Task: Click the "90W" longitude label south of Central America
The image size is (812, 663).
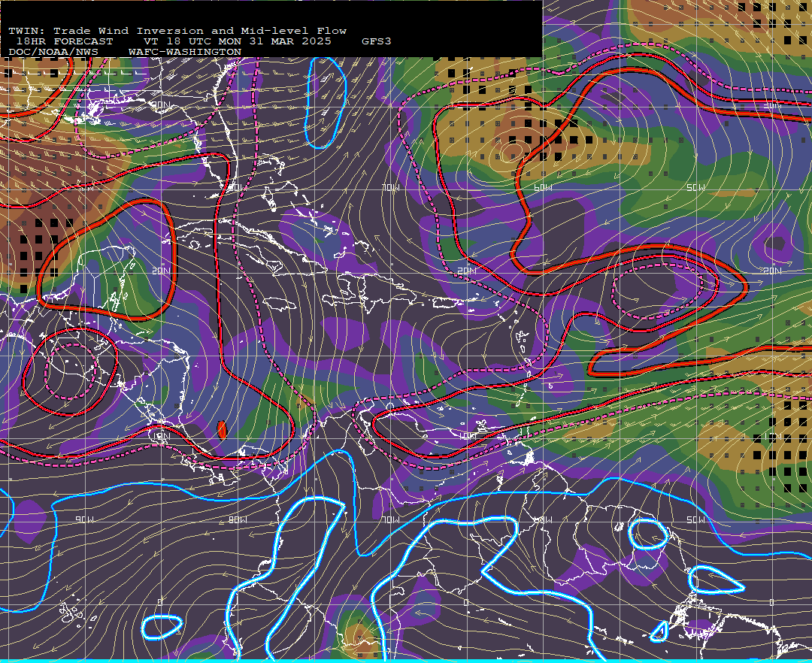Action: (84, 519)
